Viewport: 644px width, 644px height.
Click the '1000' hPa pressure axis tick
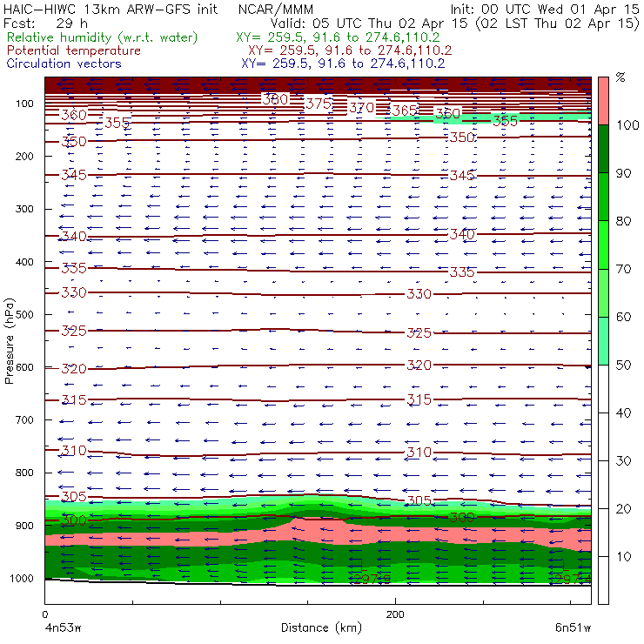tap(22, 578)
